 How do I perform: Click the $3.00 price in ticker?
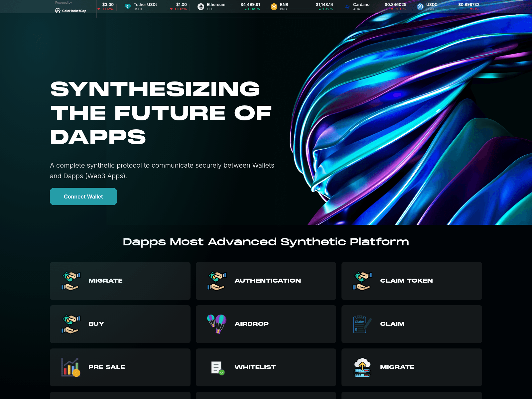click(108, 5)
